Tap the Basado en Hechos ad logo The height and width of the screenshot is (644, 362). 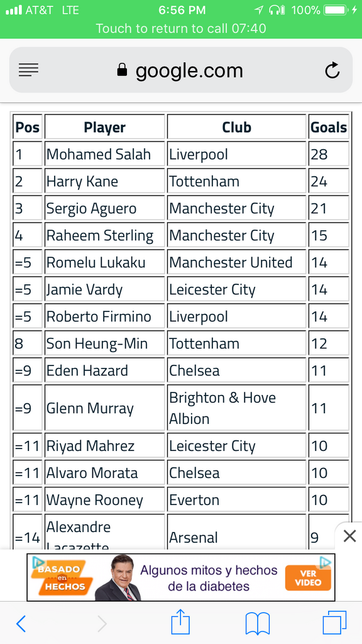pyautogui.click(x=60, y=575)
